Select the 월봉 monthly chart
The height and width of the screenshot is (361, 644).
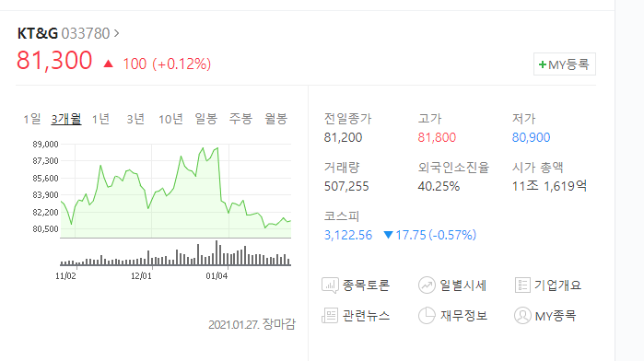point(275,119)
